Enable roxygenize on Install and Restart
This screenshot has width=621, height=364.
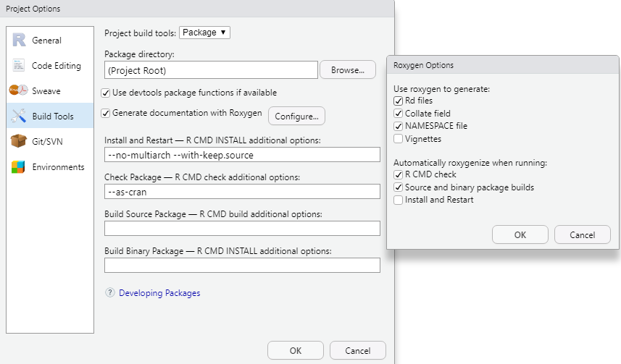[x=398, y=200]
